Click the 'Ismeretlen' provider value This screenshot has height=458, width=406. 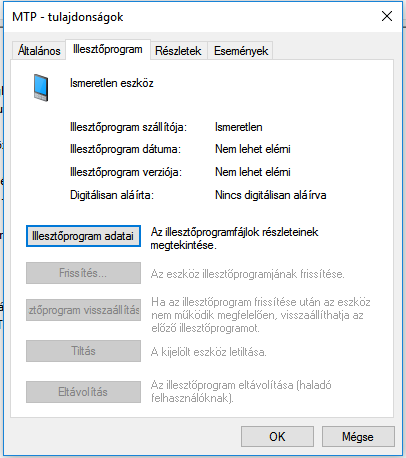(x=239, y=127)
